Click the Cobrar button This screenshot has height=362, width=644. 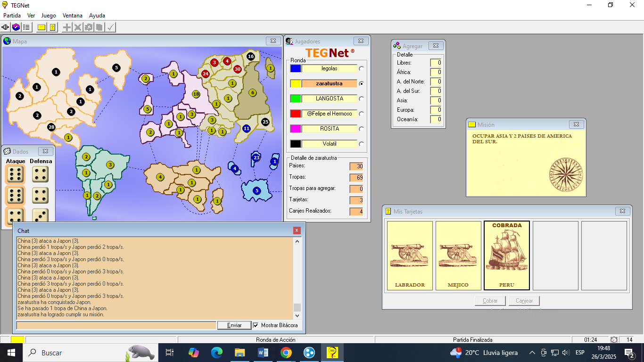tap(490, 301)
